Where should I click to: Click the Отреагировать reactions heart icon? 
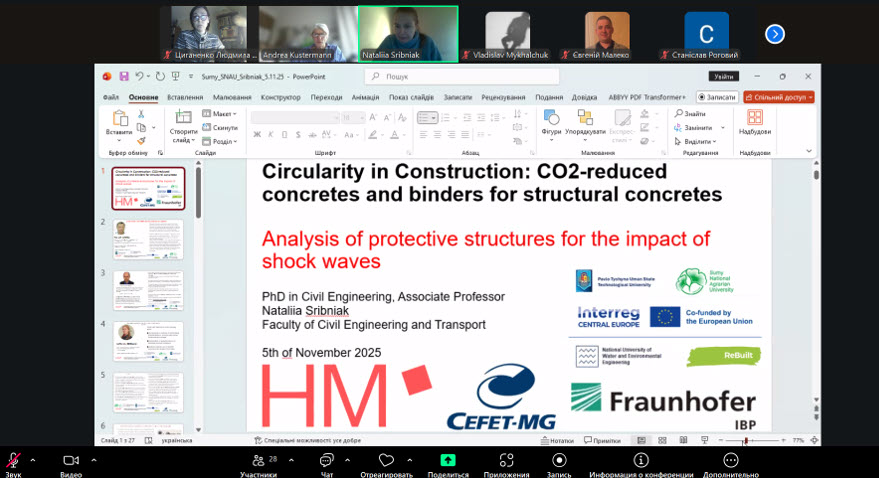(x=386, y=460)
